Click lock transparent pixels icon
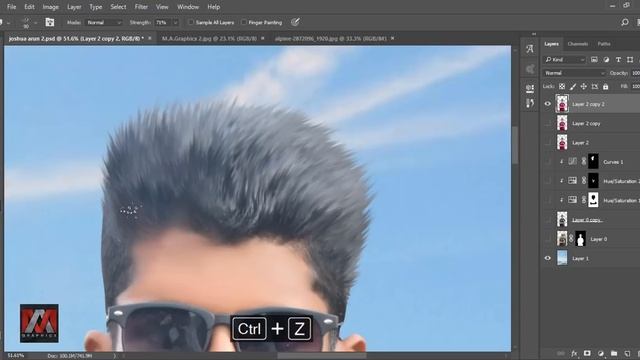This screenshot has width=640, height=360. tap(562, 87)
